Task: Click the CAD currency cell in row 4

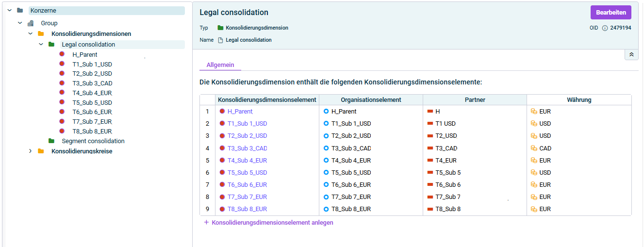Action: (x=579, y=148)
